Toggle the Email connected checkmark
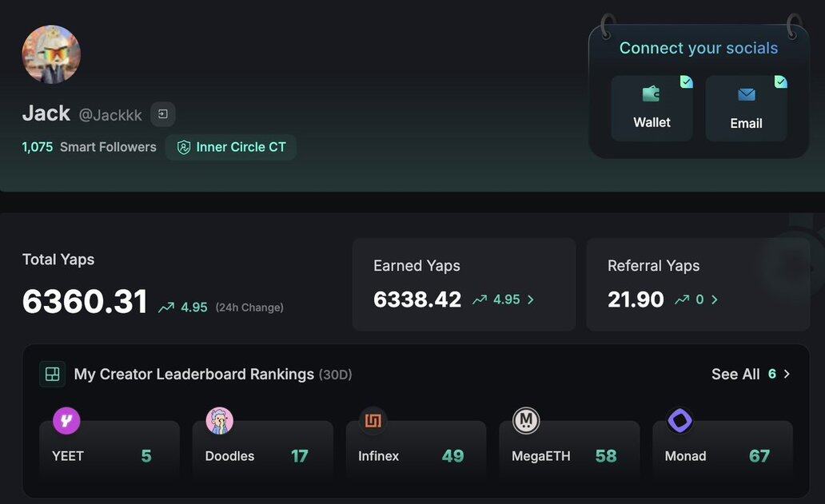 point(780,81)
